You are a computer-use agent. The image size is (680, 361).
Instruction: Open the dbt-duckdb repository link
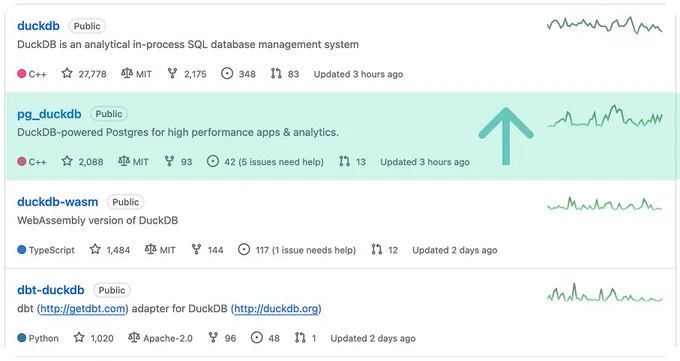coord(51,290)
